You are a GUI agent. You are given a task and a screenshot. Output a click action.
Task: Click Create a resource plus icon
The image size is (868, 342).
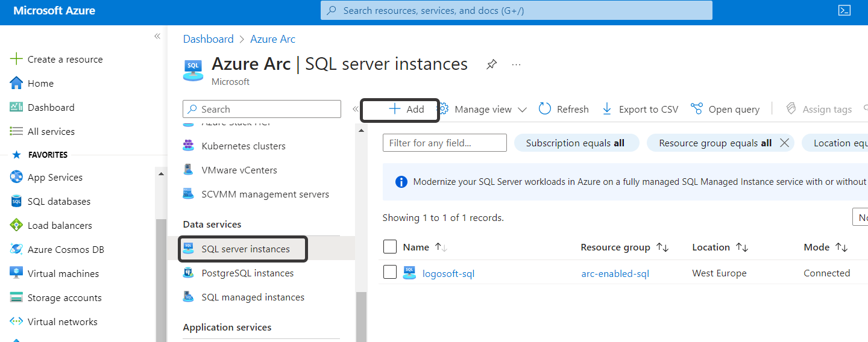point(16,59)
